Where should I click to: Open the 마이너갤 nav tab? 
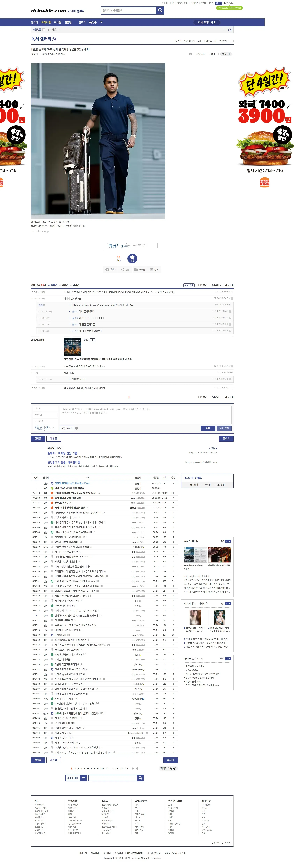(46, 23)
